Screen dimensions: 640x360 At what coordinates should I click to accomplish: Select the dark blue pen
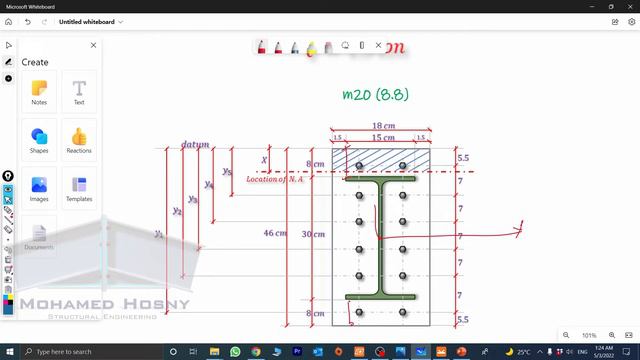coord(295,48)
